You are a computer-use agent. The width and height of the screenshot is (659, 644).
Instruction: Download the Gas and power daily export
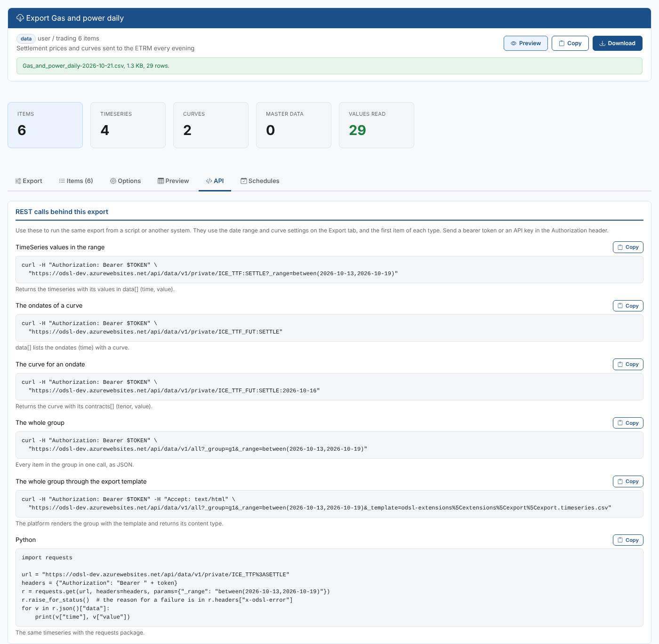click(618, 43)
